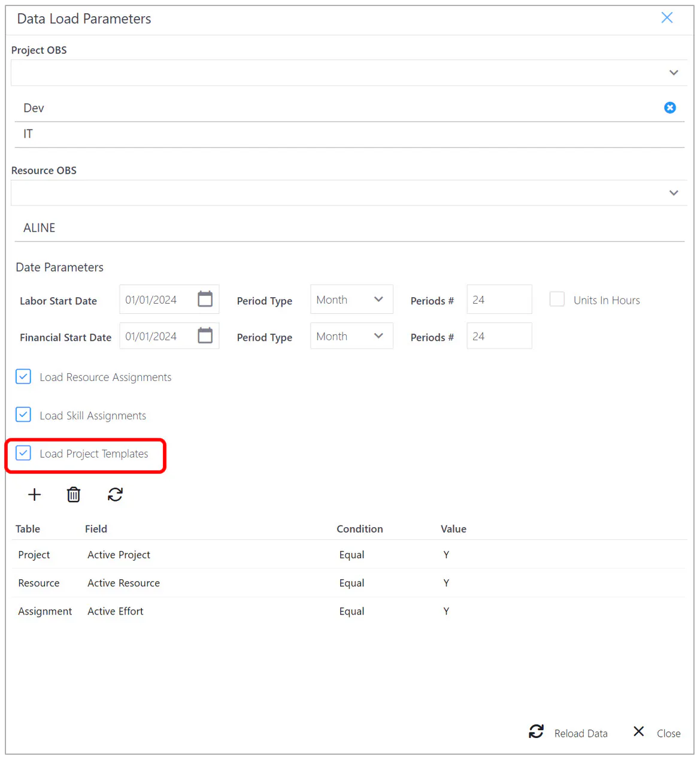The image size is (700, 759).
Task: Open the Labor Start Date calendar picker
Action: (205, 299)
